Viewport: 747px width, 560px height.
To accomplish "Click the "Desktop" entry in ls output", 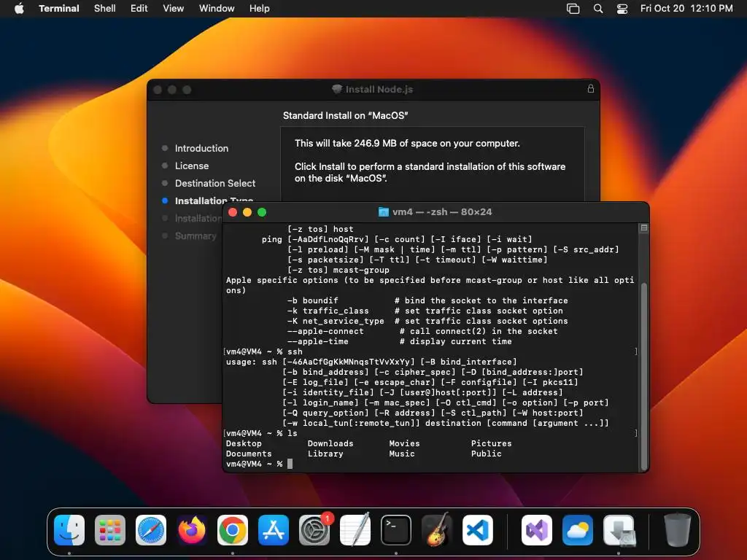I will tap(244, 443).
